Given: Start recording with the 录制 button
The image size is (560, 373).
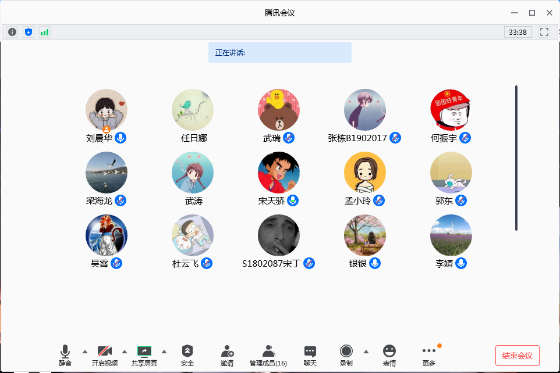Looking at the screenshot, I should coord(346,355).
